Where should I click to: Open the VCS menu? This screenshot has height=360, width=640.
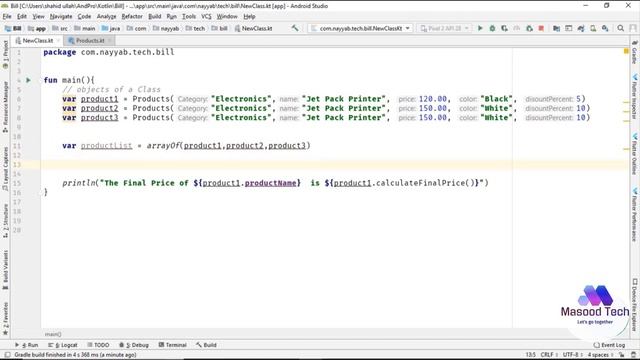tap(206, 16)
